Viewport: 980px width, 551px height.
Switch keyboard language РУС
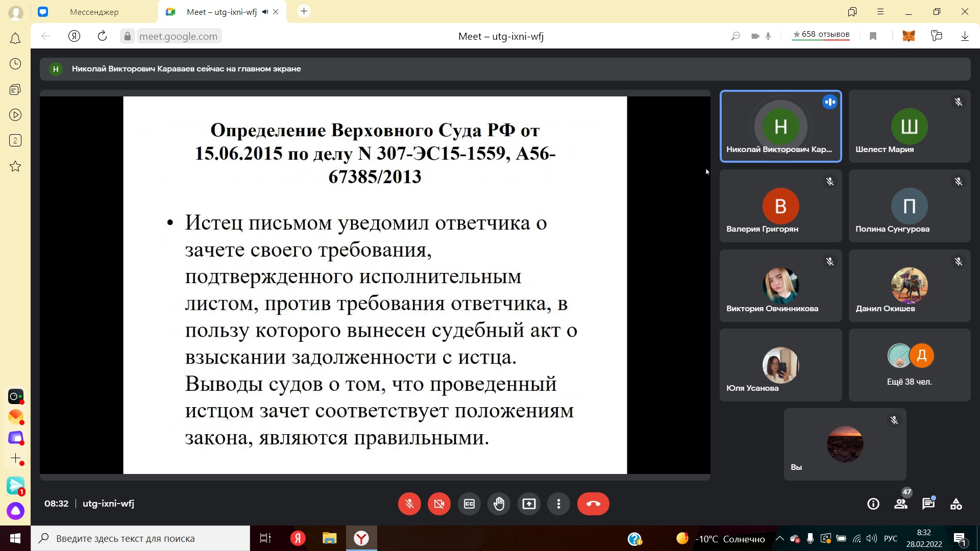click(891, 539)
